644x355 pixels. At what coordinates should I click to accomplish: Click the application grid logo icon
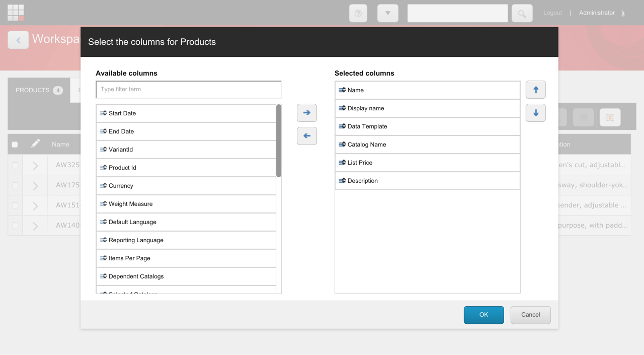pyautogui.click(x=16, y=13)
